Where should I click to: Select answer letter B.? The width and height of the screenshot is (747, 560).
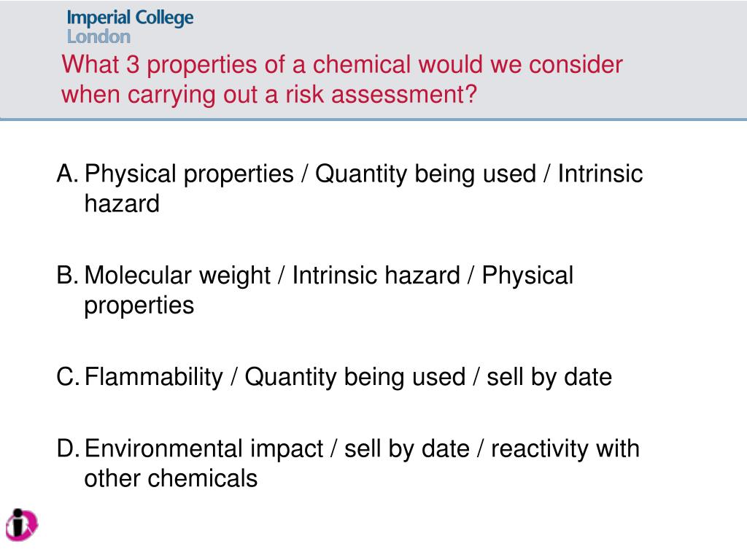[67, 275]
